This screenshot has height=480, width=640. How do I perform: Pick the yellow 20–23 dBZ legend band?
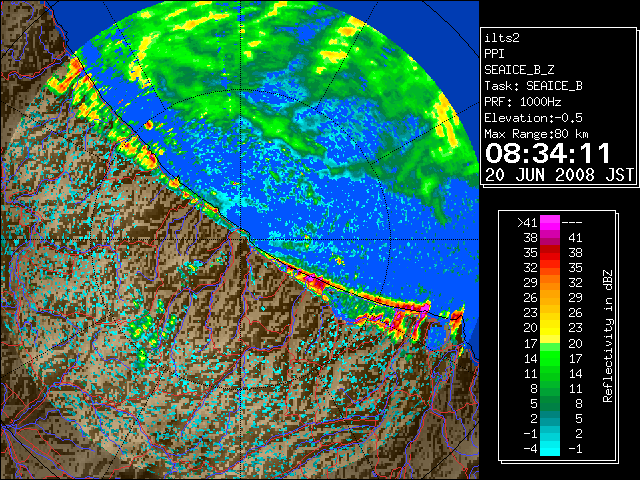550,328
